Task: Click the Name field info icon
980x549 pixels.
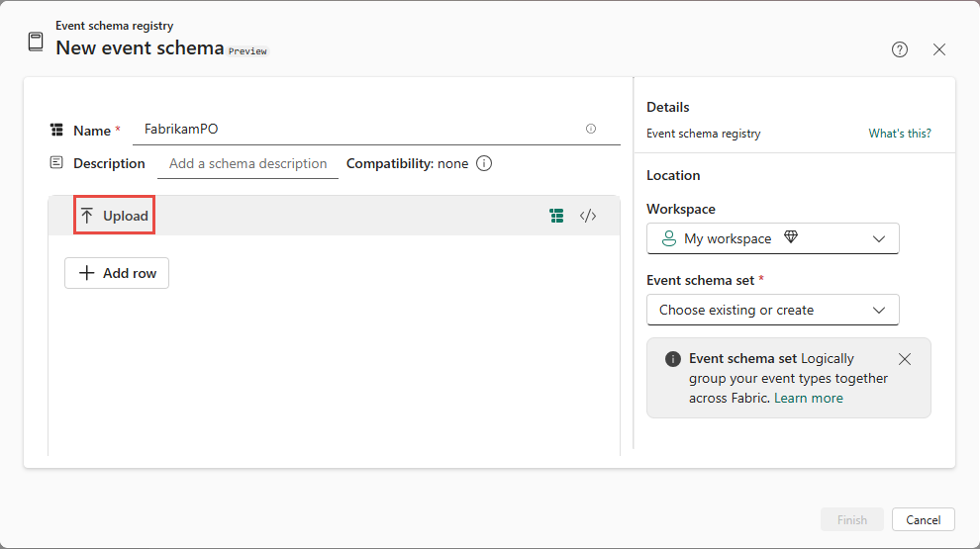Action: (591, 129)
